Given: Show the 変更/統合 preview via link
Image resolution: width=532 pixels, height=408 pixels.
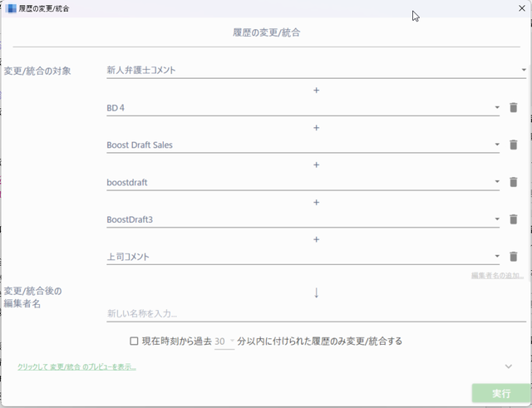Looking at the screenshot, I should coord(76,366).
